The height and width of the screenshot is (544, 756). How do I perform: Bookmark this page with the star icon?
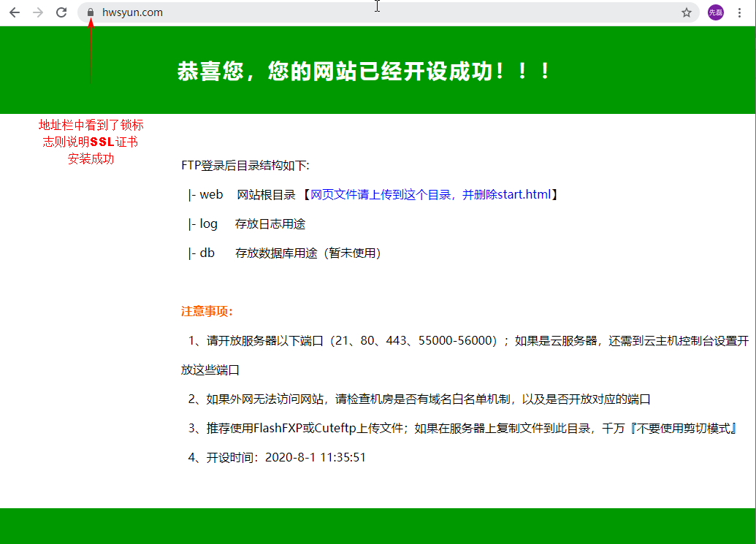(x=687, y=12)
